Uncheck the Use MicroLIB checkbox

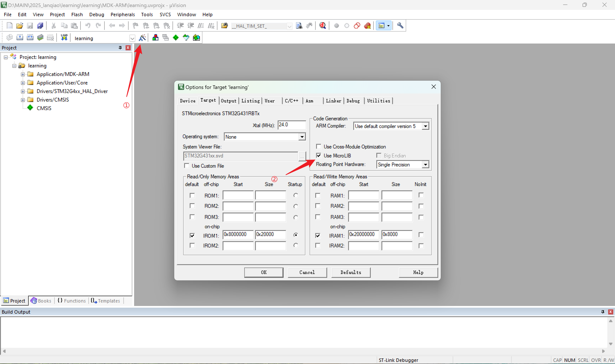pyautogui.click(x=319, y=155)
